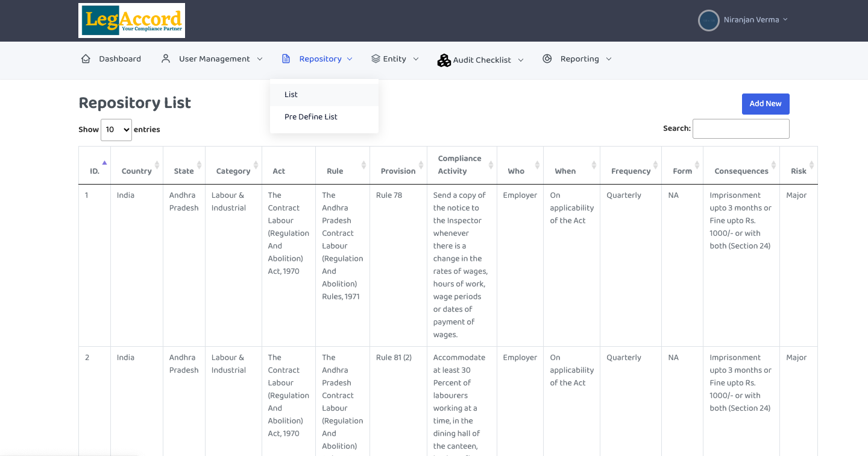
Task: Sort by Rule column arrows
Action: 364,165
